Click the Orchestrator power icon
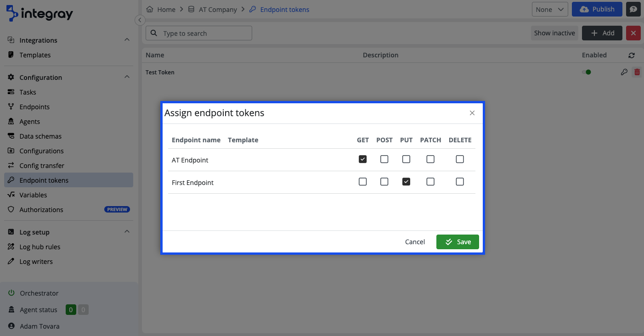 point(11,293)
